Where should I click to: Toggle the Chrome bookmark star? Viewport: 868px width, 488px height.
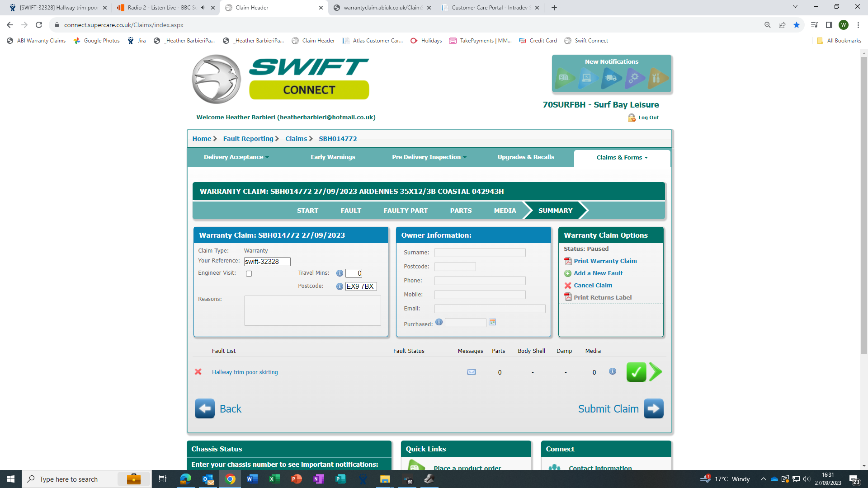(797, 25)
